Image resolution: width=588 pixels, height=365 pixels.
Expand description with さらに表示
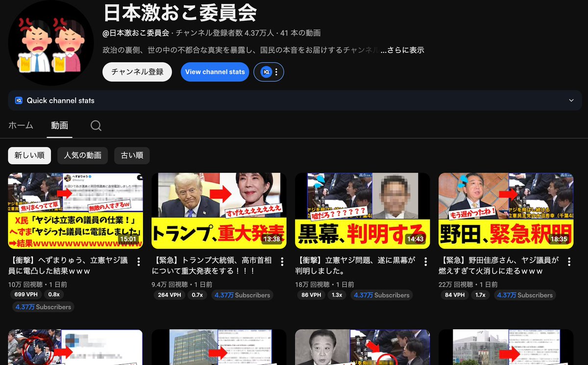tap(402, 50)
